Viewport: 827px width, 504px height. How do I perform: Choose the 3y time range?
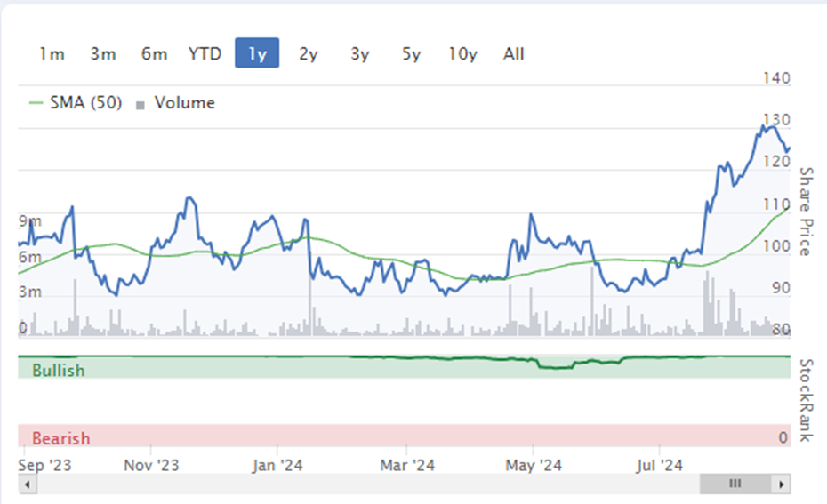[360, 53]
